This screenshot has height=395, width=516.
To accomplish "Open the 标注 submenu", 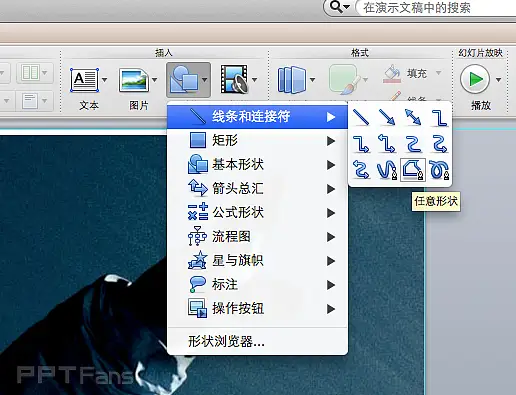I will point(257,285).
